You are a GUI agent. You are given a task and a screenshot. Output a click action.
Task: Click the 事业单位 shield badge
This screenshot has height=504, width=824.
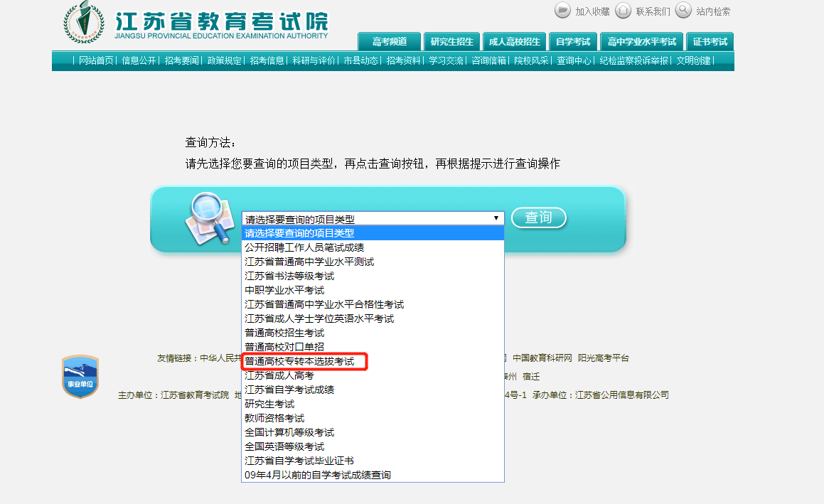80,376
